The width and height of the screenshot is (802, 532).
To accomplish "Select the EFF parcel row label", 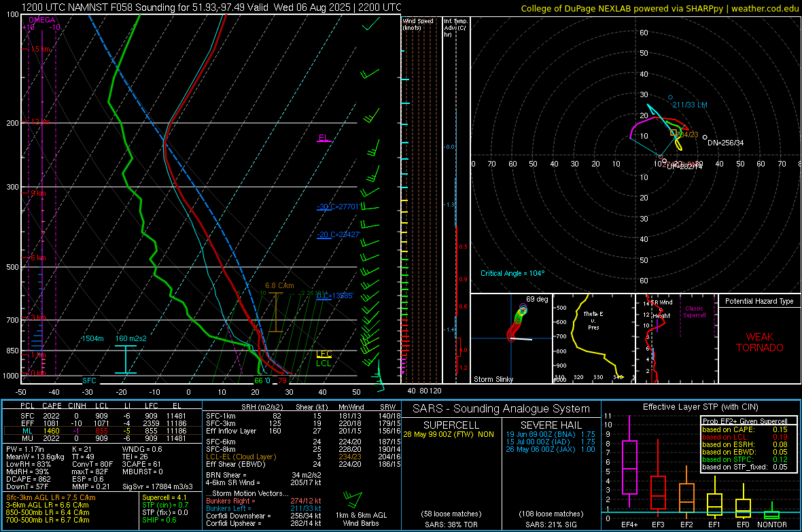I will pos(27,423).
